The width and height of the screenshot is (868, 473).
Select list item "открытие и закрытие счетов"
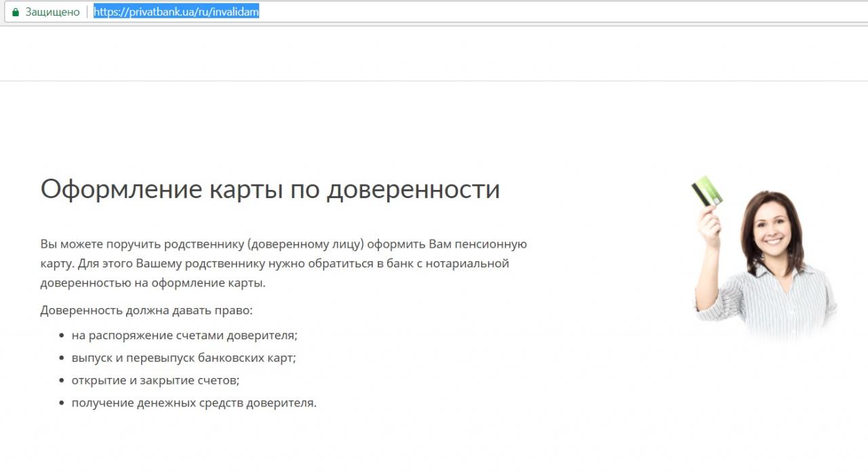[155, 380]
